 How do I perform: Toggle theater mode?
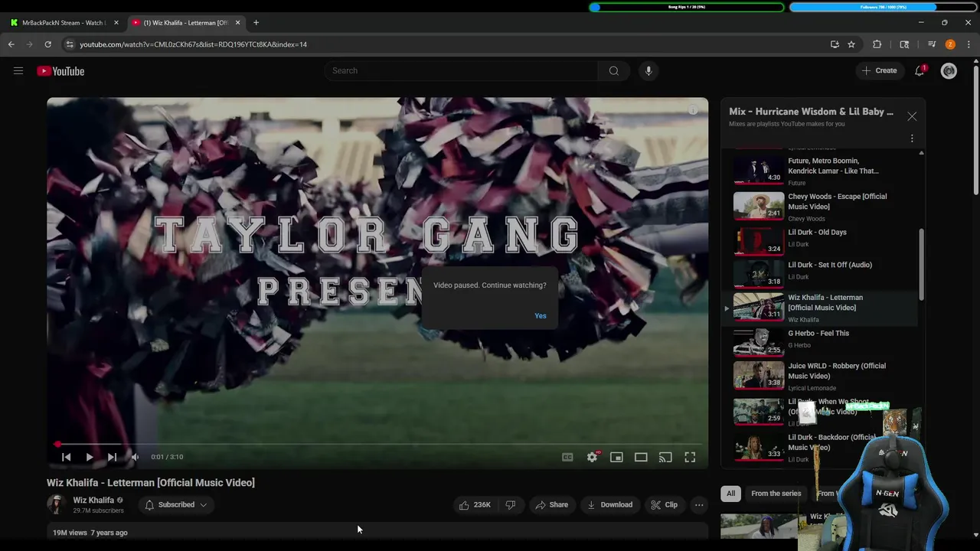pyautogui.click(x=641, y=457)
